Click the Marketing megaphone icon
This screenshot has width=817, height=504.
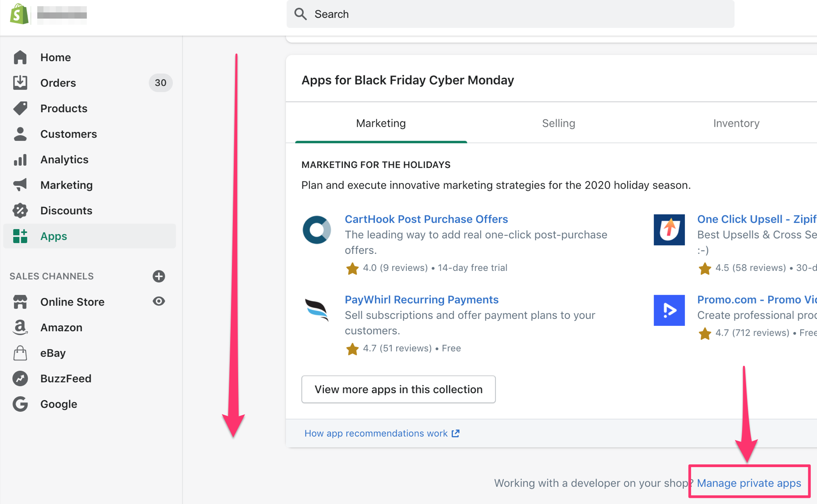coord(20,185)
